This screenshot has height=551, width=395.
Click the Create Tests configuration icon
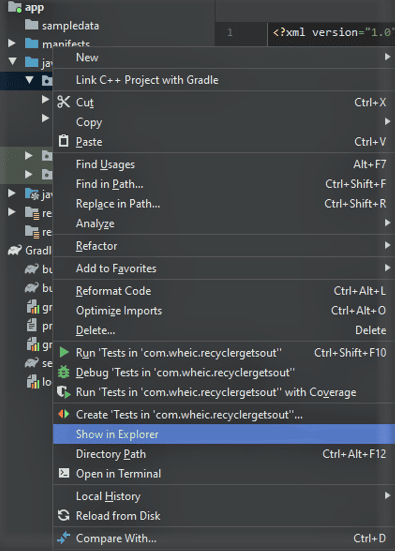64,414
